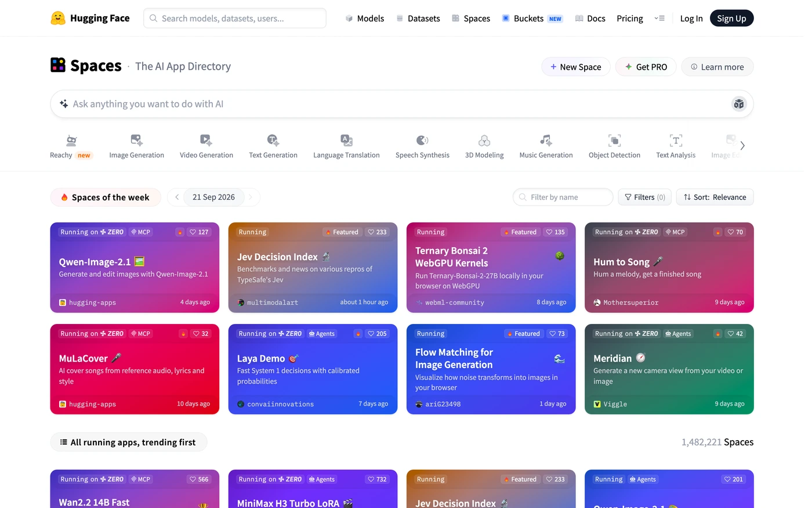This screenshot has width=812, height=508.
Task: Like the Hum to Song space
Action: coord(735,232)
